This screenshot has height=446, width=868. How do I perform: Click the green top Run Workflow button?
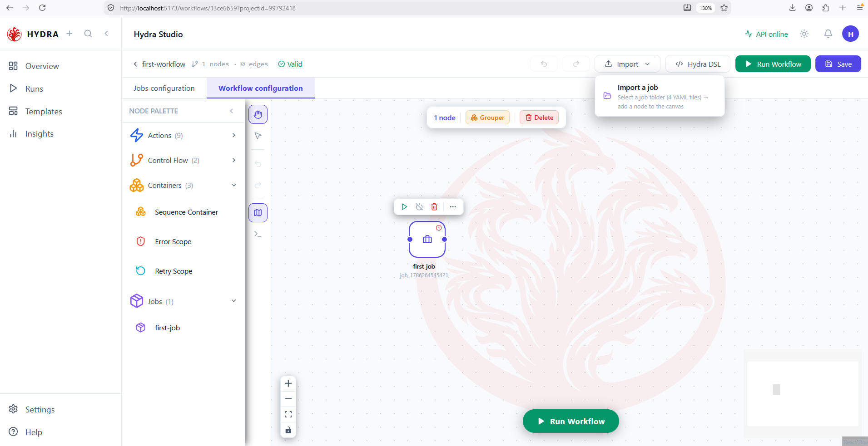pyautogui.click(x=773, y=64)
